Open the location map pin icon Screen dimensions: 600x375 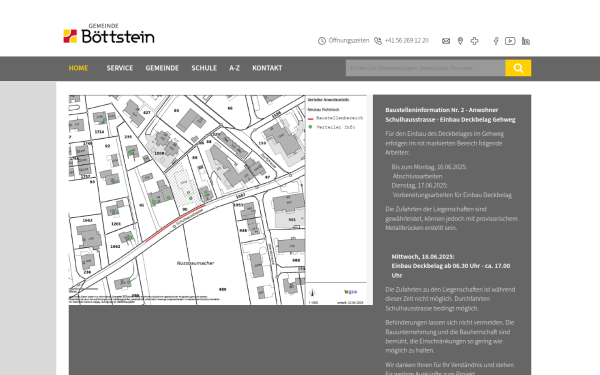point(460,41)
